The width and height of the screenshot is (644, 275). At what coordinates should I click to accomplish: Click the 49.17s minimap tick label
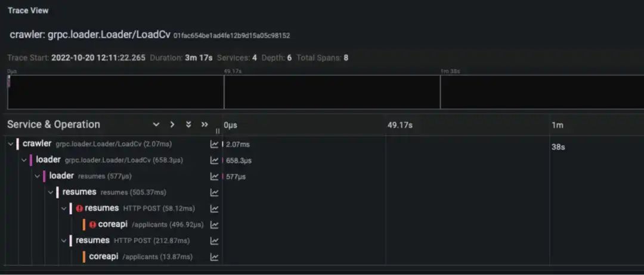click(x=233, y=71)
